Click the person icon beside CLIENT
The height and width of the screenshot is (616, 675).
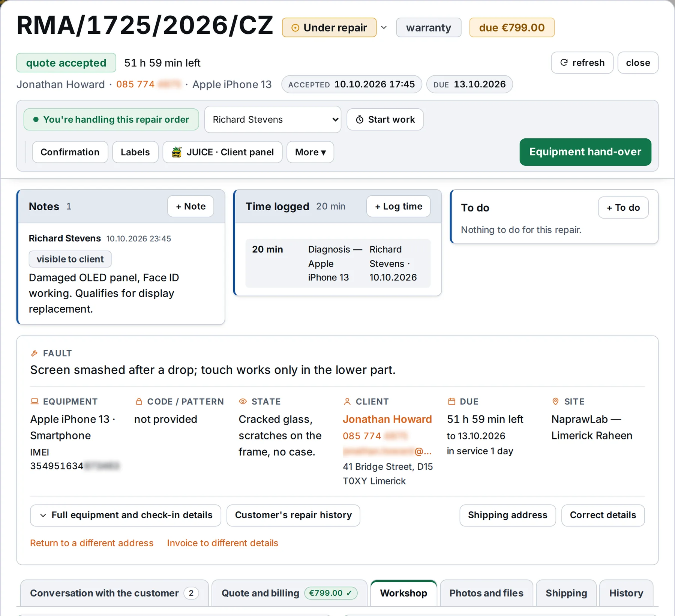coord(347,402)
